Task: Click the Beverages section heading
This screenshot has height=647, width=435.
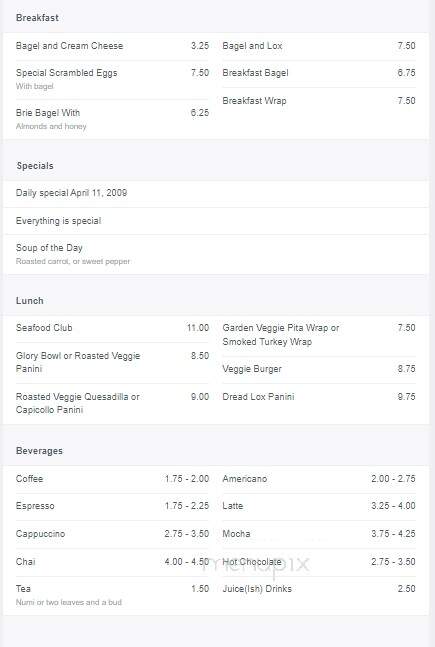Action: [x=39, y=451]
